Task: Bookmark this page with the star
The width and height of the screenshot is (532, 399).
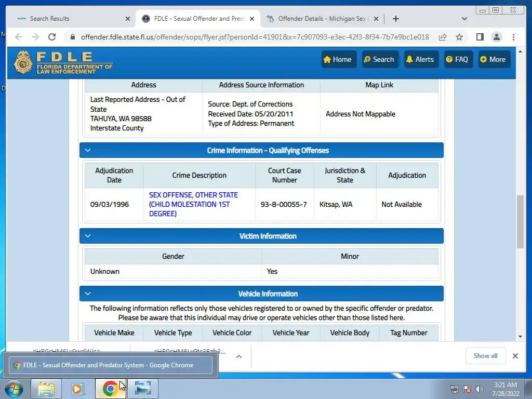Action: 459,37
